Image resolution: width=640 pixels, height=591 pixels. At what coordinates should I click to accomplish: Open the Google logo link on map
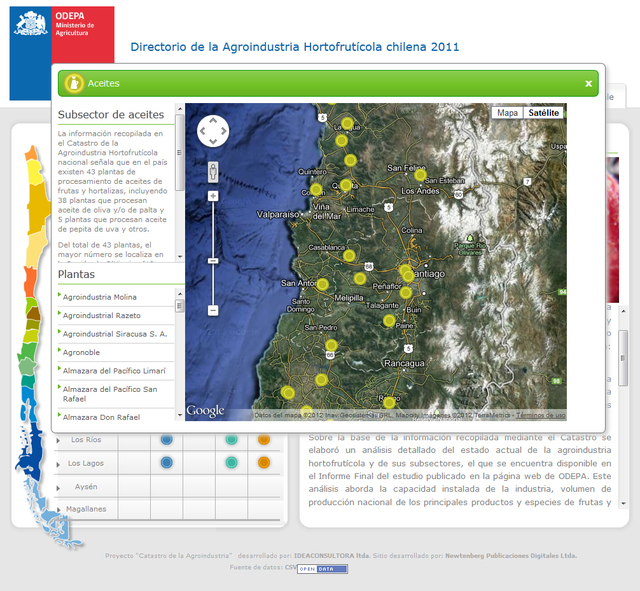coord(205,411)
